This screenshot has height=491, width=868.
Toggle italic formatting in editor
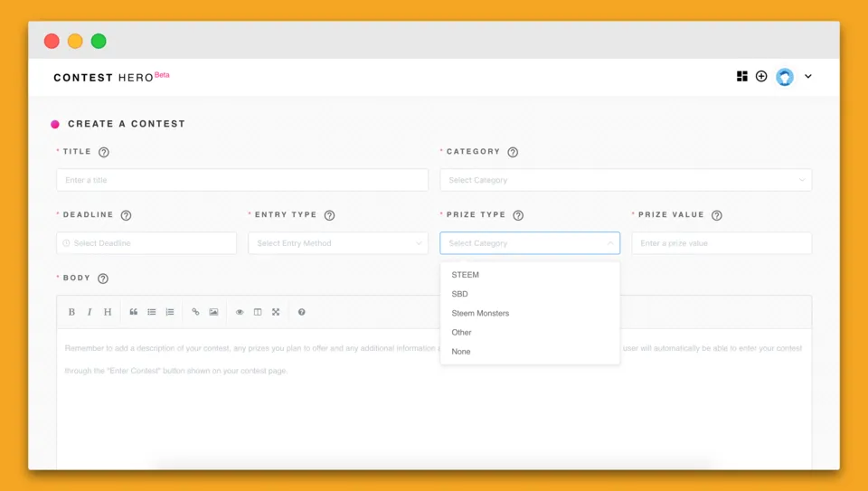(x=90, y=312)
